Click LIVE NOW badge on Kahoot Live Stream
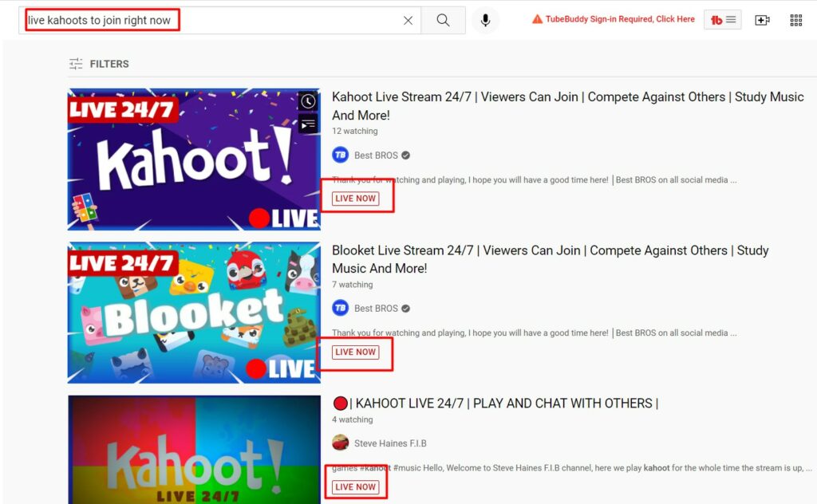Viewport: 817px width, 504px height. tap(355, 199)
